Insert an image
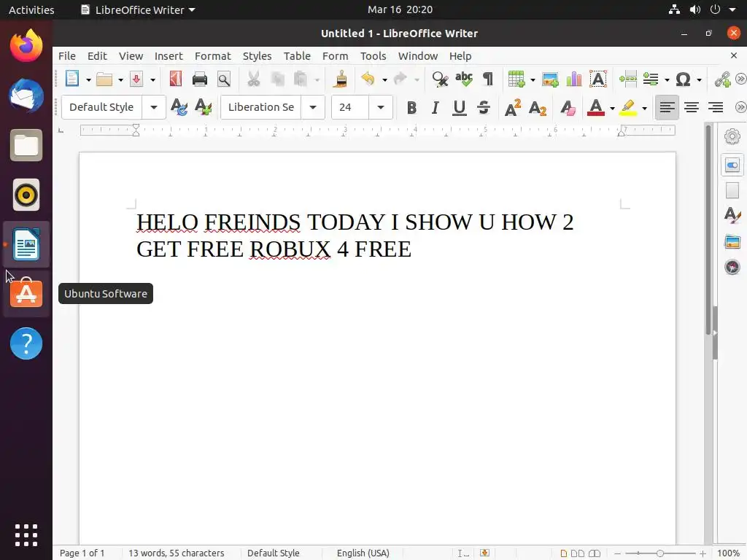The image size is (747, 560). [x=550, y=79]
